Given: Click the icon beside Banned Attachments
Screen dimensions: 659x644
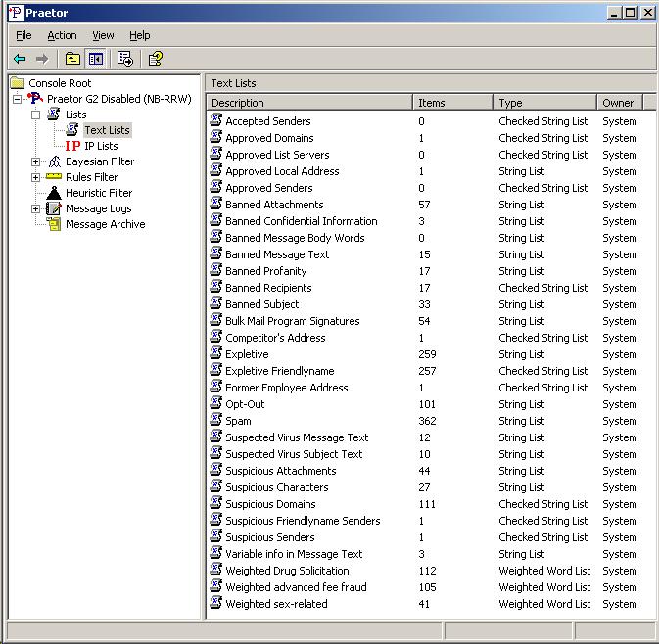Looking at the screenshot, I should pyautogui.click(x=216, y=204).
